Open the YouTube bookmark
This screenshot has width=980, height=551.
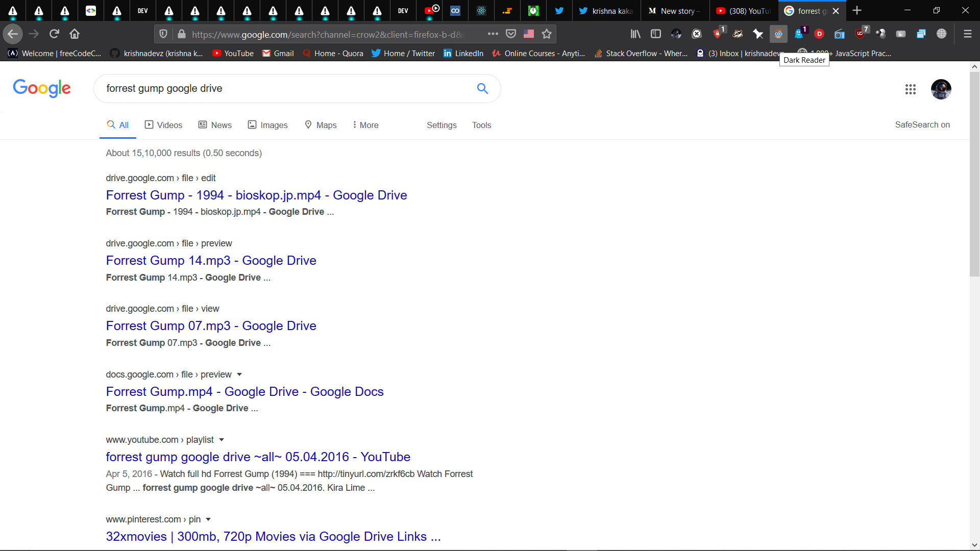pos(233,53)
